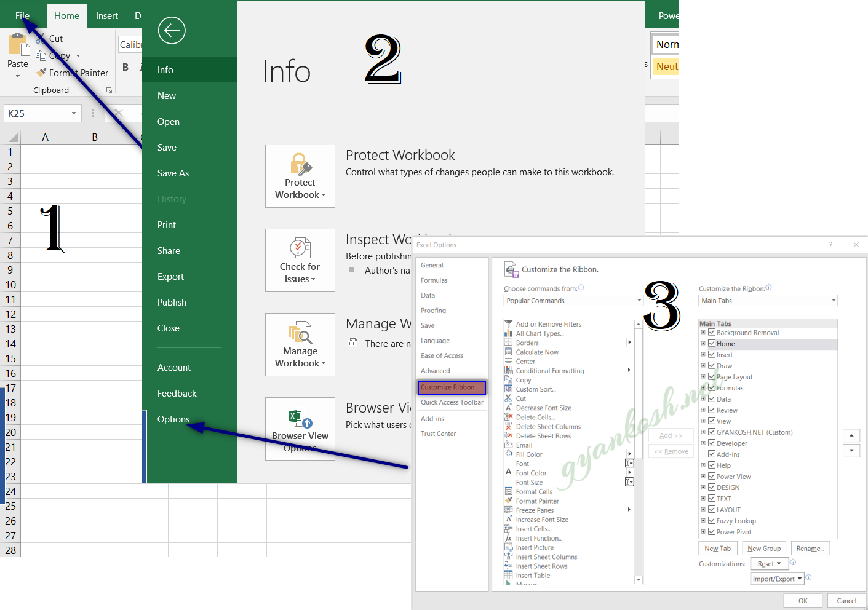Viewport: 868px width, 610px height.
Task: Select the Freeze Panes command icon
Action: coord(508,510)
